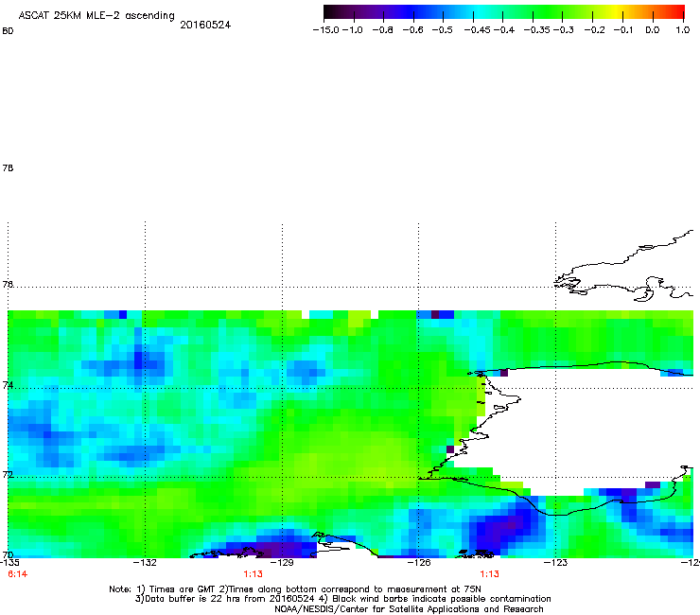Click the '-0.8' color bar label
The image size is (700, 615).
tap(382, 30)
